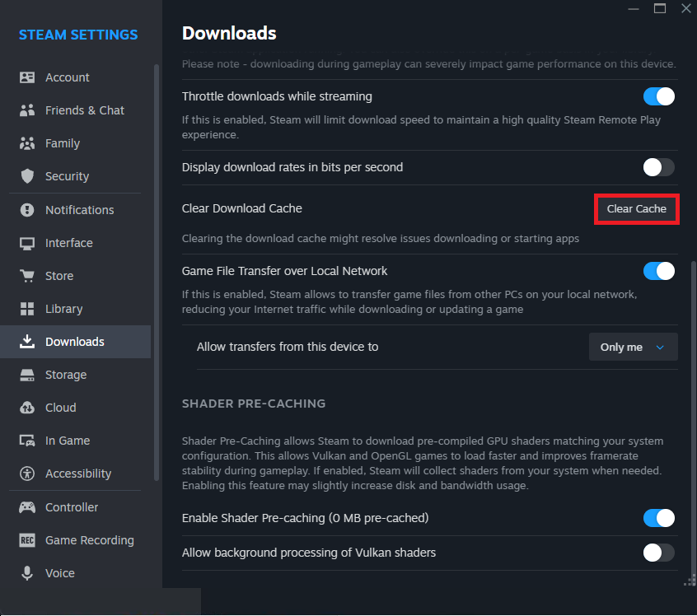This screenshot has height=616, width=697.
Task: Click the sidebar scrollbar
Action: click(x=156, y=273)
